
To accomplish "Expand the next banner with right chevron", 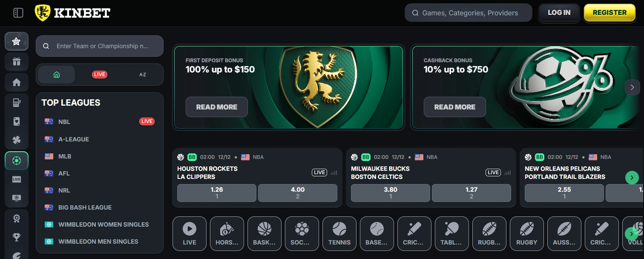I will click(632, 87).
